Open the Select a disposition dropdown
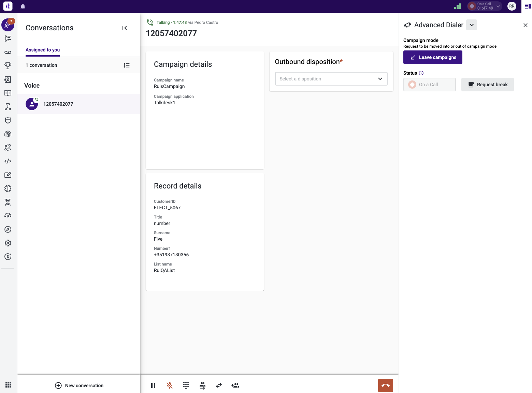Image resolution: width=532 pixels, height=393 pixels. click(331, 79)
